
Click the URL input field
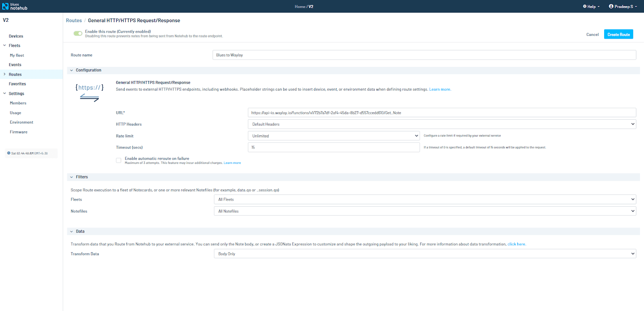(x=442, y=113)
